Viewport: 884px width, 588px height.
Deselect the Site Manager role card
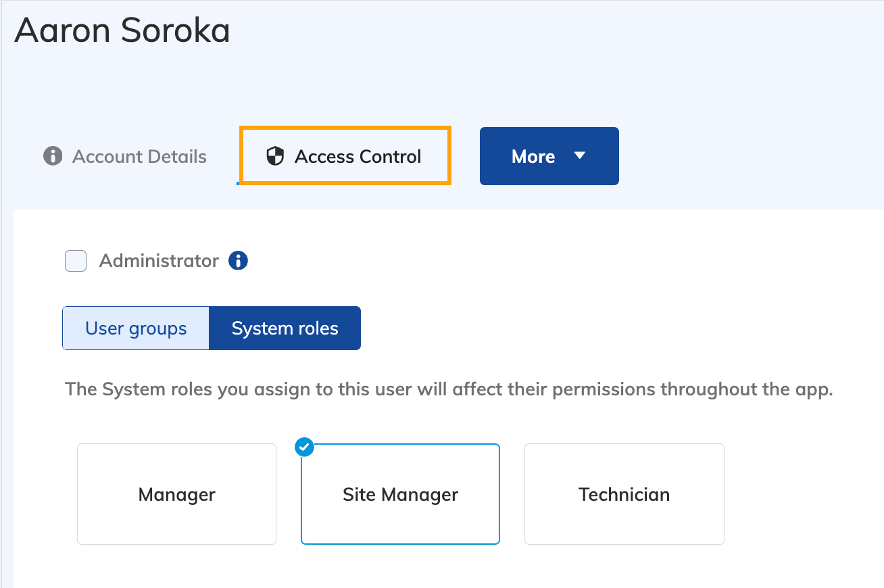click(x=400, y=494)
